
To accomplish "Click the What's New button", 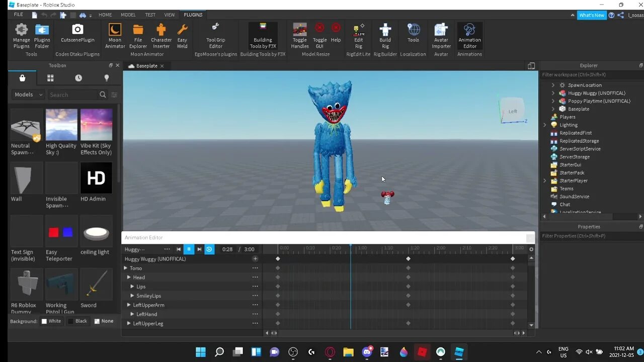I will pos(592,15).
